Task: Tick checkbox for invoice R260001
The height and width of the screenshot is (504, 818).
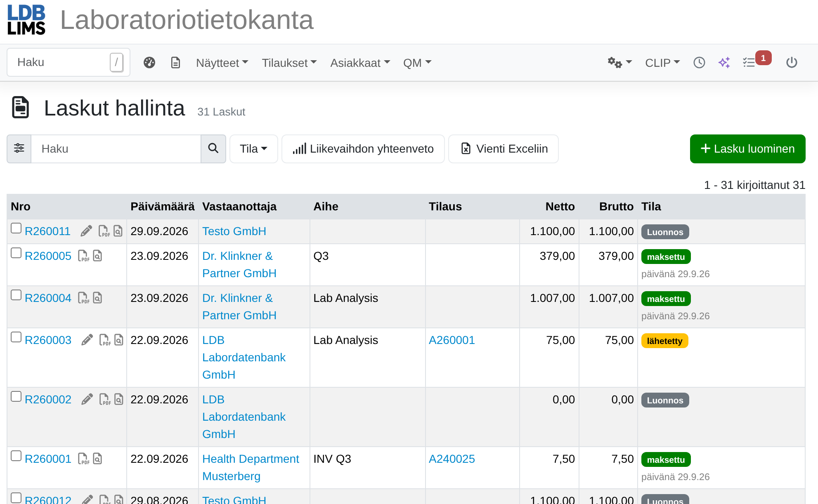Action: [16, 456]
